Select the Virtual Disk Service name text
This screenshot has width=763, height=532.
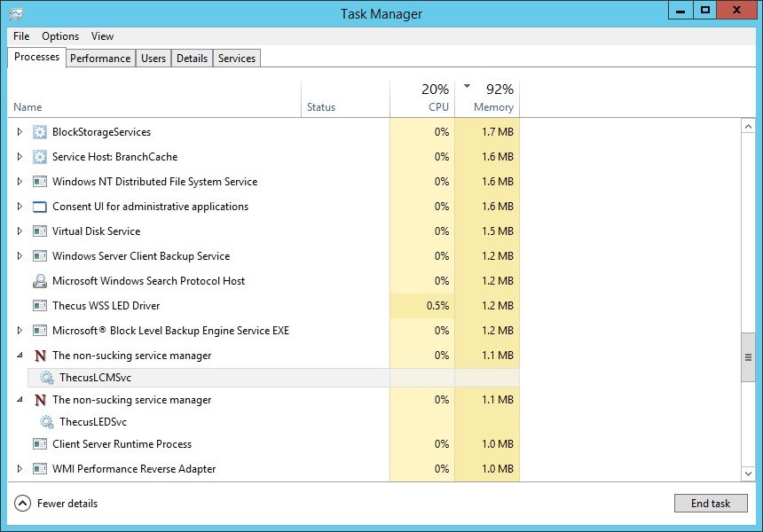(97, 231)
